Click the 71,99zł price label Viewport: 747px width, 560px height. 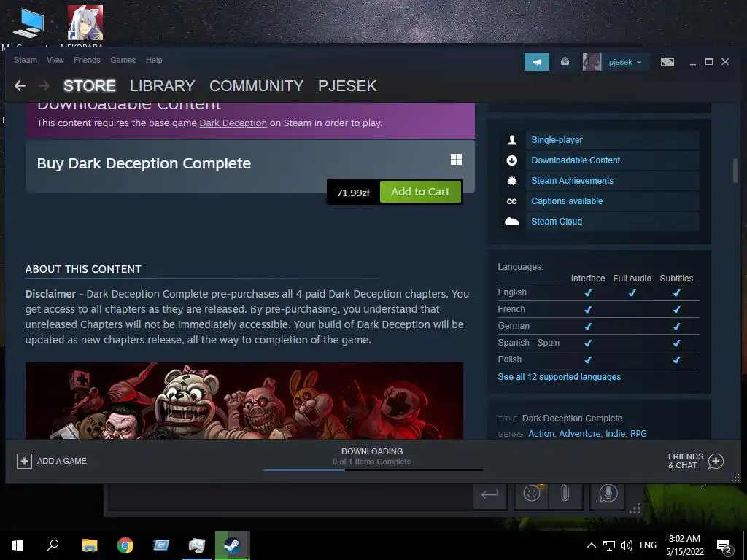click(353, 192)
